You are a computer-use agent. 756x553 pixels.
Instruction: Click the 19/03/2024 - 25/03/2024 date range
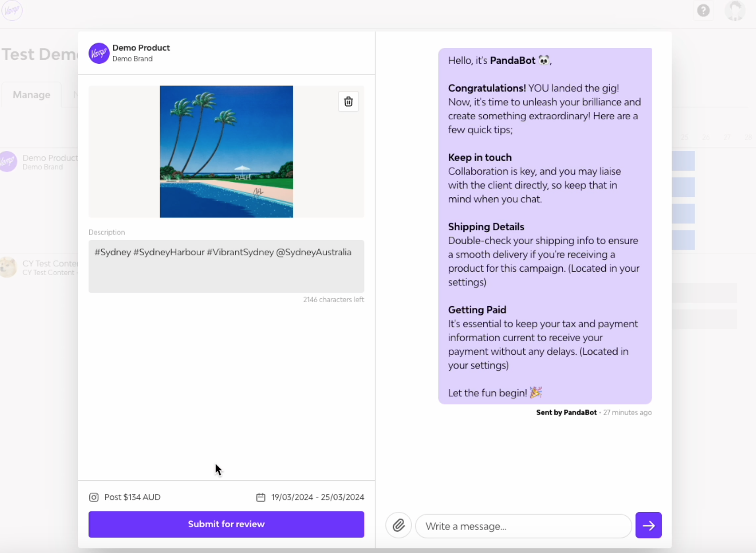tap(317, 497)
